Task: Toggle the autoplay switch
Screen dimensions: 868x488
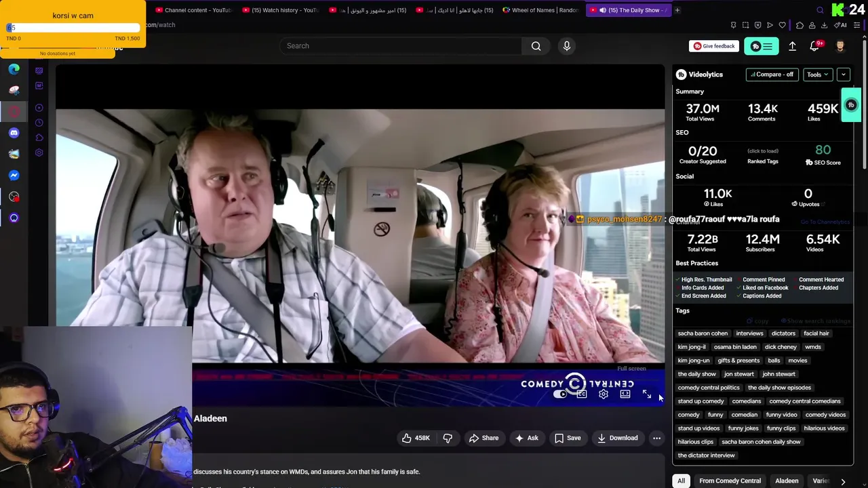Action: pyautogui.click(x=560, y=394)
